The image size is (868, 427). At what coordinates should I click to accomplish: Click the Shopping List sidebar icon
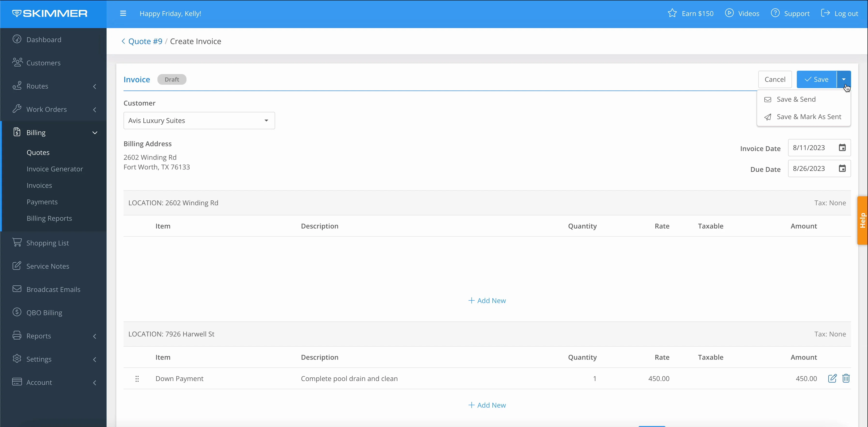pos(17,243)
